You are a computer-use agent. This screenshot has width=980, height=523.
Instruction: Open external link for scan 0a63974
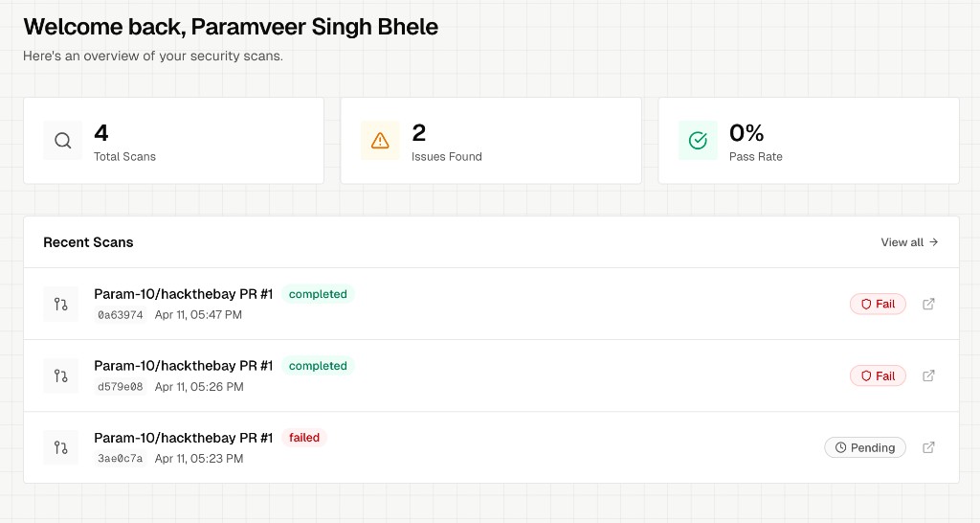click(928, 304)
